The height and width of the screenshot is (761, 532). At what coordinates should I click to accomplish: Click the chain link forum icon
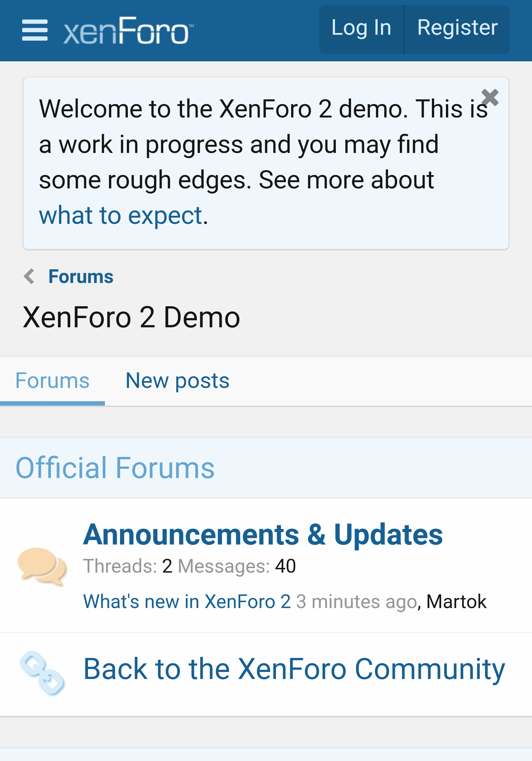42,673
